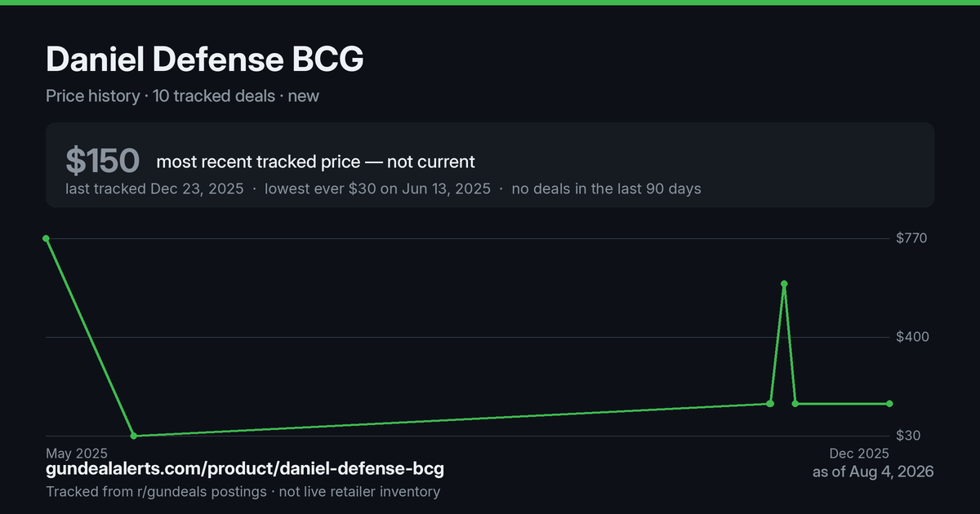
Task: Click the $30 axis label
Action: [909, 436]
